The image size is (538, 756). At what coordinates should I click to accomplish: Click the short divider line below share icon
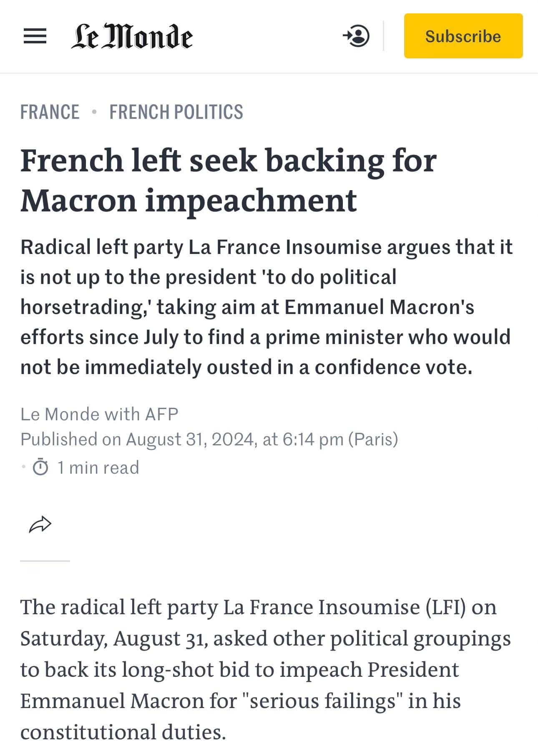[45, 561]
